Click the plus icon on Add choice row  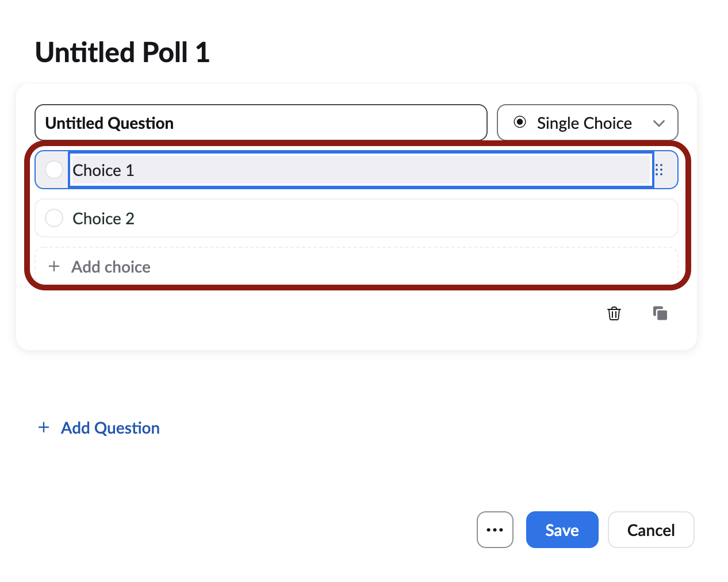coord(53,266)
